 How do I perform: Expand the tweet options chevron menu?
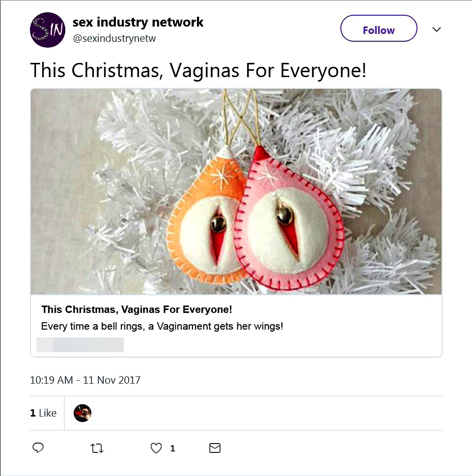click(437, 29)
